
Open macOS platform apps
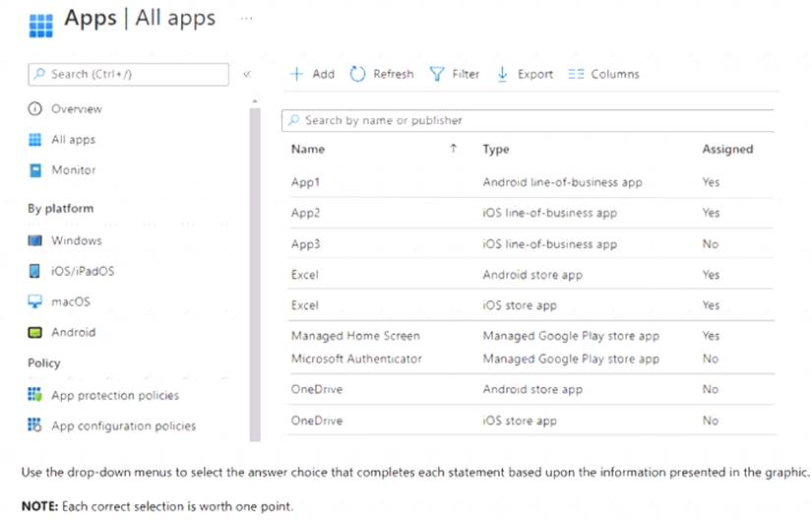click(71, 301)
